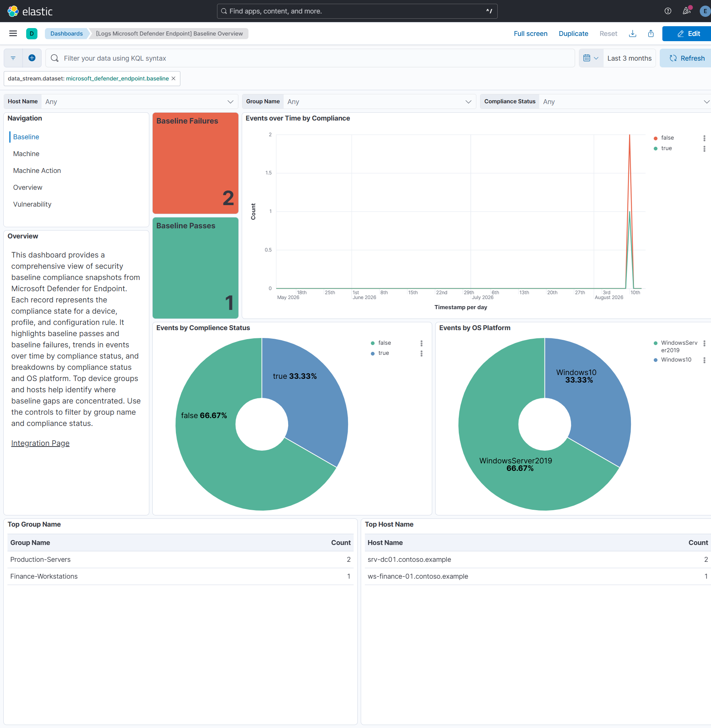The height and width of the screenshot is (728, 711).
Task: Refresh the dashboard data
Action: point(686,58)
